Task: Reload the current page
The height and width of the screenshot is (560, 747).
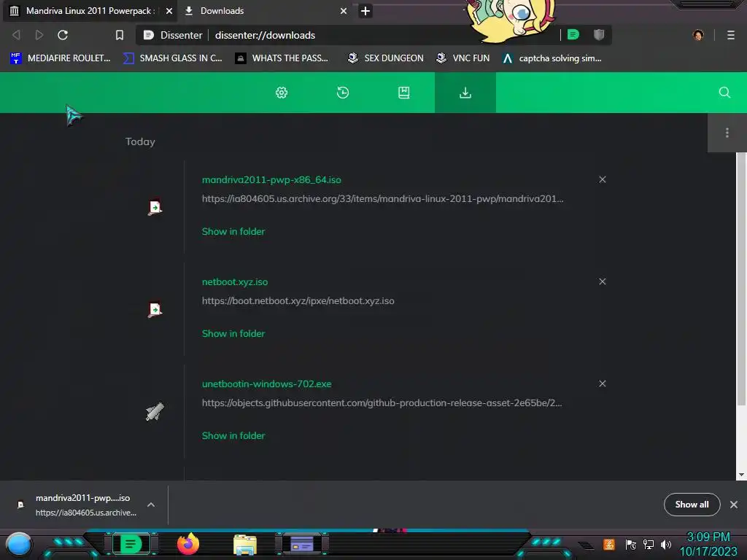Action: point(63,35)
